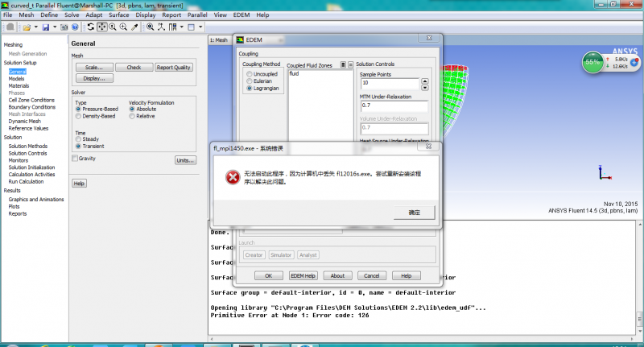The height and width of the screenshot is (347, 644).
Task: Click select-all zones icon above Coupled Fluid Zones
Action: pos(343,64)
